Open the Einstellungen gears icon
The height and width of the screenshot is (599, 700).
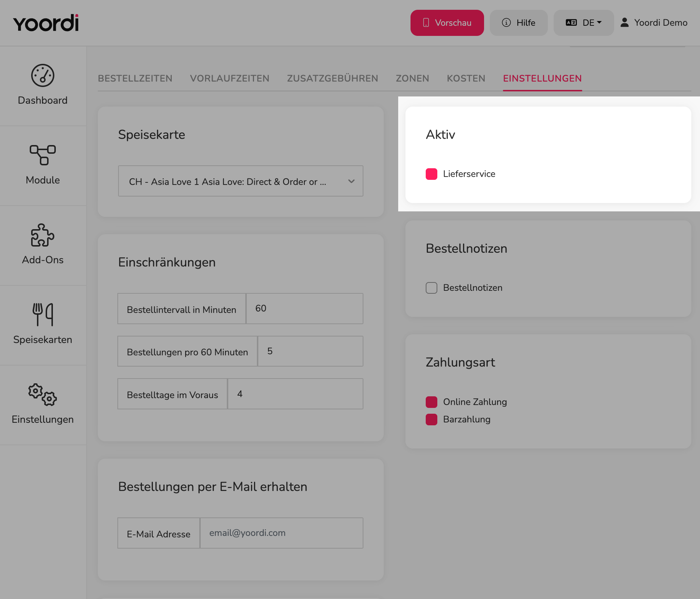[x=43, y=394]
